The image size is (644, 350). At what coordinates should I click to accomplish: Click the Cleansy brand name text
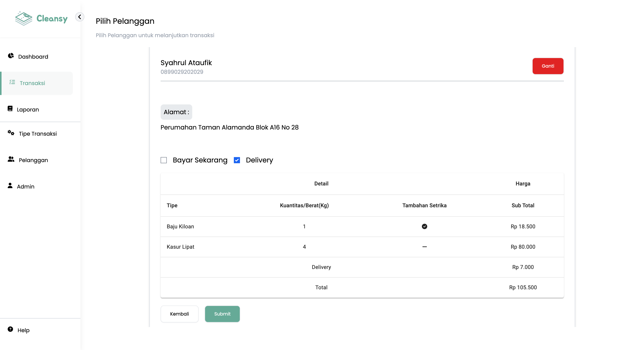point(52,19)
